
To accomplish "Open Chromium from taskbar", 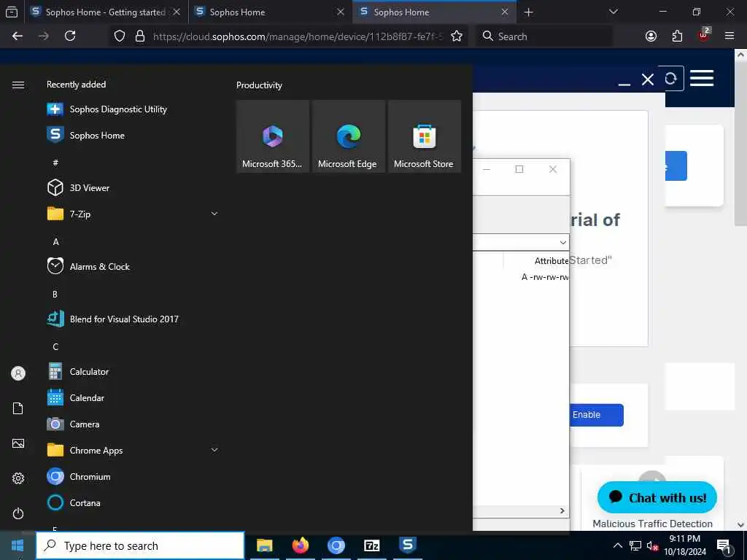I will (336, 545).
